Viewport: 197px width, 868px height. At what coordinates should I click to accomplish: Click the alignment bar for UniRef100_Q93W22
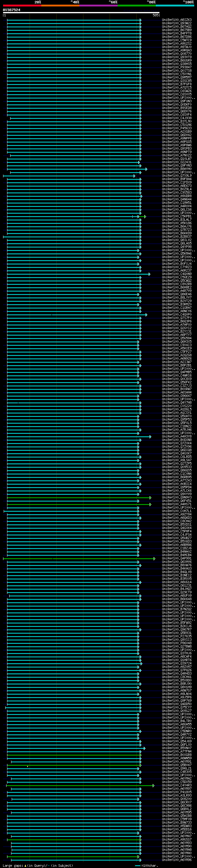pos(74,24)
